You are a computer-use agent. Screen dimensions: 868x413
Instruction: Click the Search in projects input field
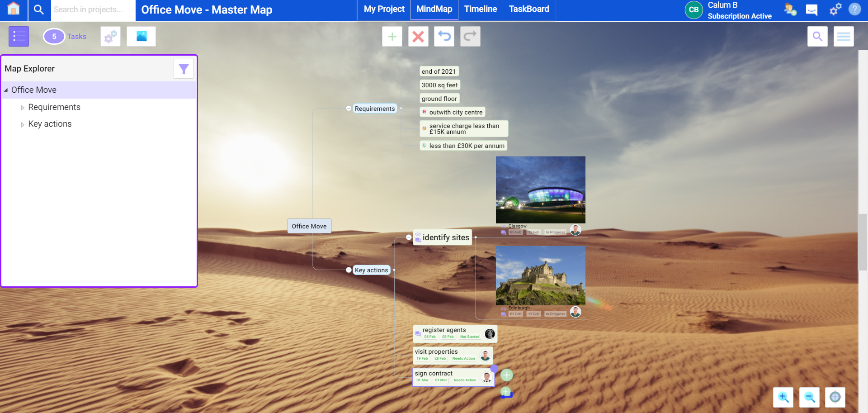(x=93, y=10)
